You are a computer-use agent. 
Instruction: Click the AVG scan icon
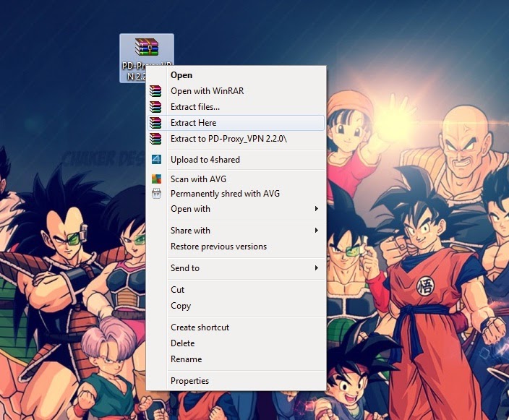[156, 179]
